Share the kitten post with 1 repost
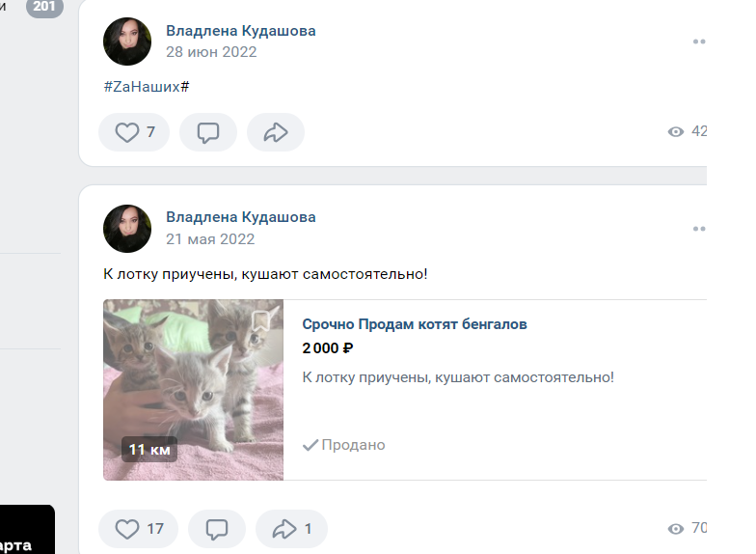Screen dimensions: 756x554 click(291, 529)
